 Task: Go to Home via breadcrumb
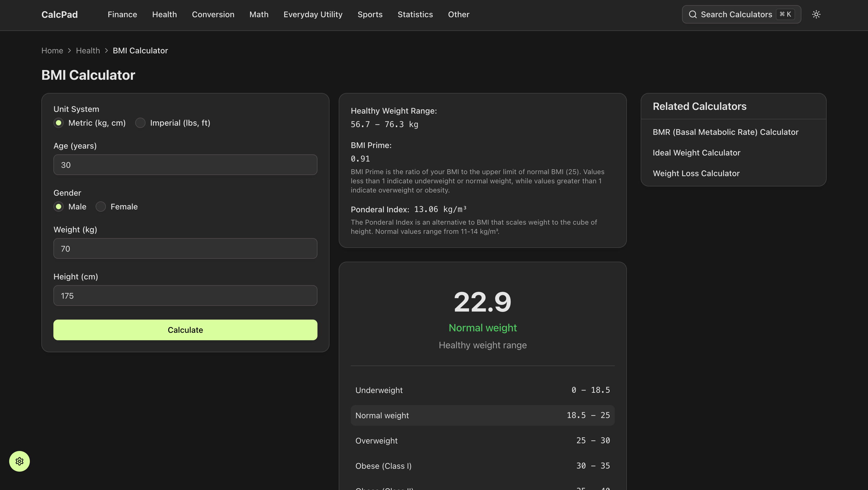[52, 50]
